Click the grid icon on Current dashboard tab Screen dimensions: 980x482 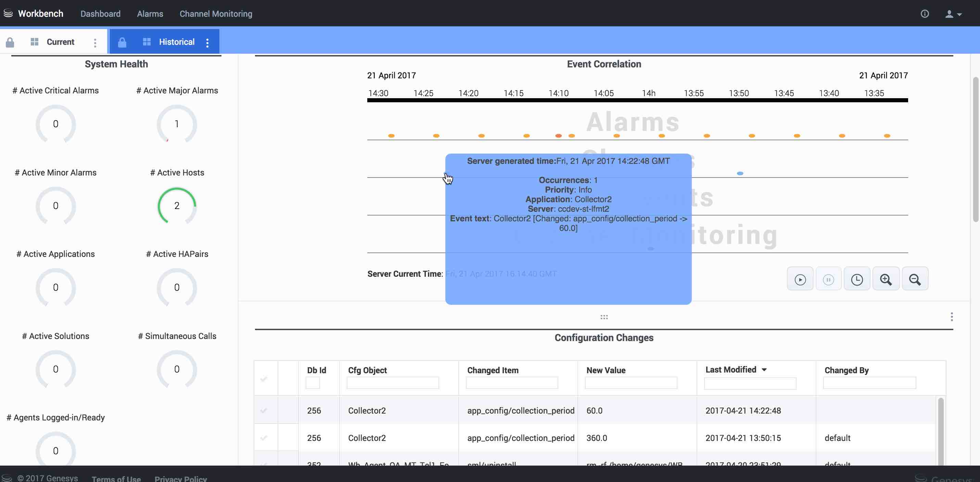click(x=34, y=42)
